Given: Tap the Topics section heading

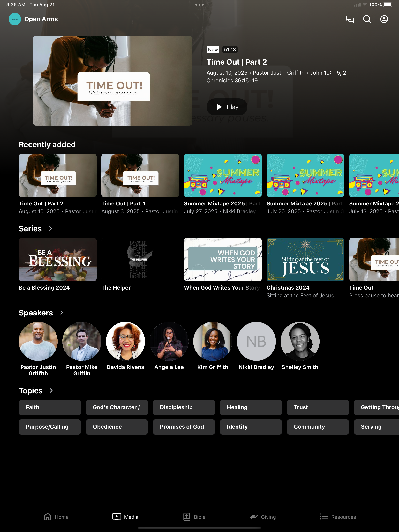Looking at the screenshot, I should click(x=31, y=391).
